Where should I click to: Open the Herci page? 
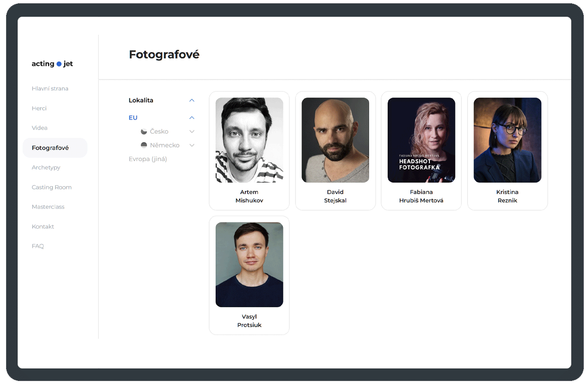[39, 109]
